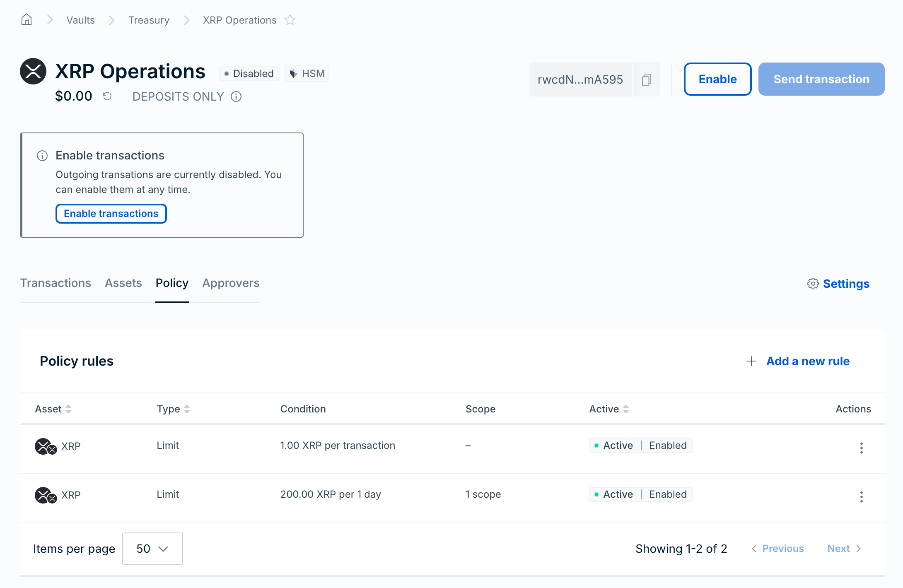The width and height of the screenshot is (903, 588).
Task: Go to Next page
Action: 844,549
